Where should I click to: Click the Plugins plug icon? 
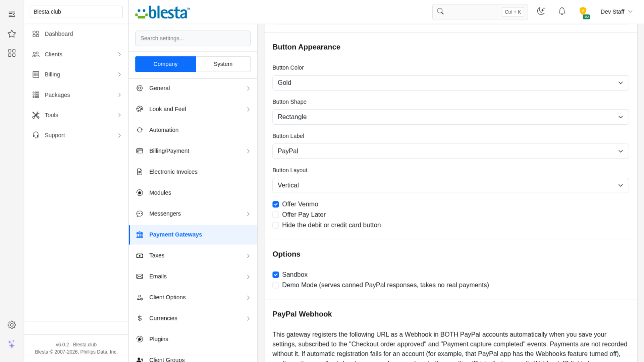(140, 339)
